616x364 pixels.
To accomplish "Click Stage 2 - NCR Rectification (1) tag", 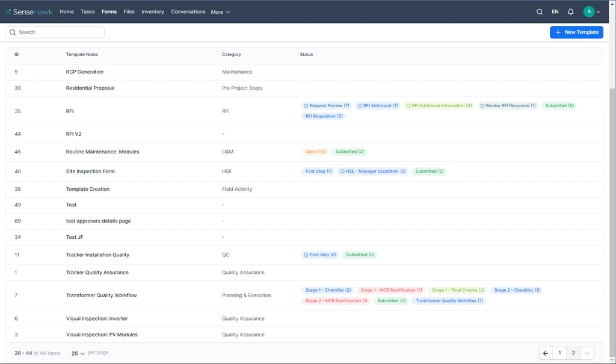I will 336,301.
